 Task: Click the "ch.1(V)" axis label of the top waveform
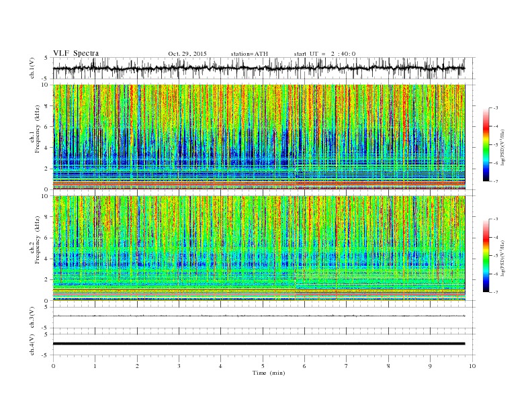point(32,68)
